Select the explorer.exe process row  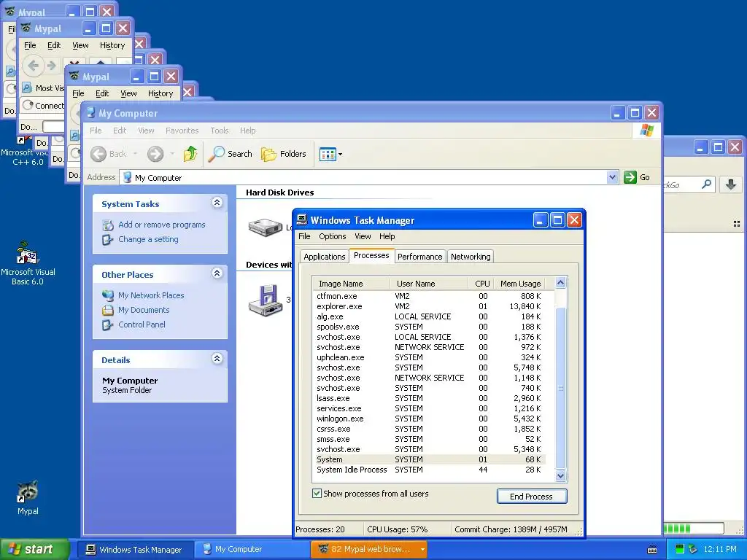[x=429, y=306]
